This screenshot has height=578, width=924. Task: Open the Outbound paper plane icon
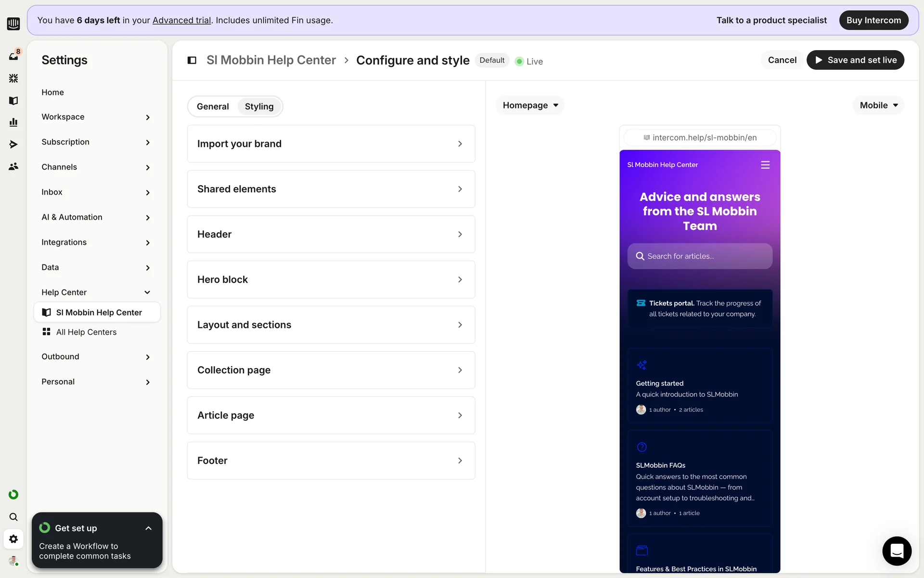(x=13, y=144)
